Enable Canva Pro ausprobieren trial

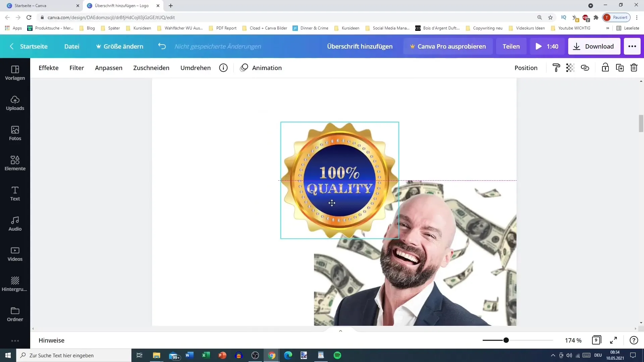point(448,46)
